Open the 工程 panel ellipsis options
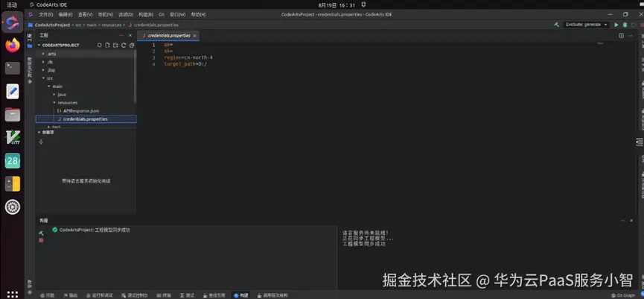 click(121, 36)
